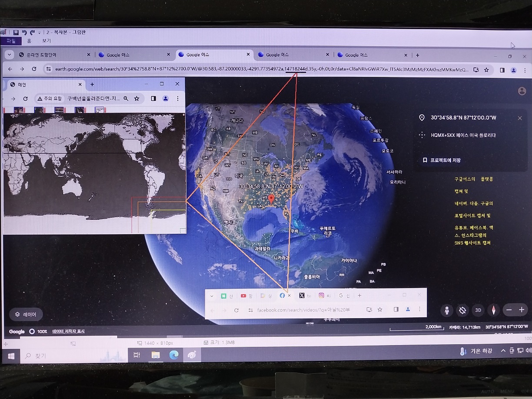Image resolution: width=532 pixels, height=399 pixels.
Task: Switch to the YouTube tab in the Facebook window
Action: (x=246, y=296)
